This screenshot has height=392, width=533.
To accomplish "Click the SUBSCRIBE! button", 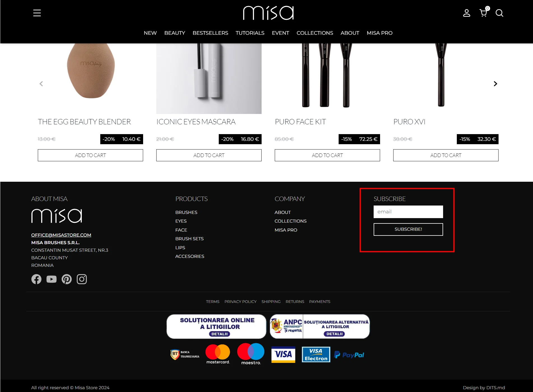I will pyautogui.click(x=408, y=229).
